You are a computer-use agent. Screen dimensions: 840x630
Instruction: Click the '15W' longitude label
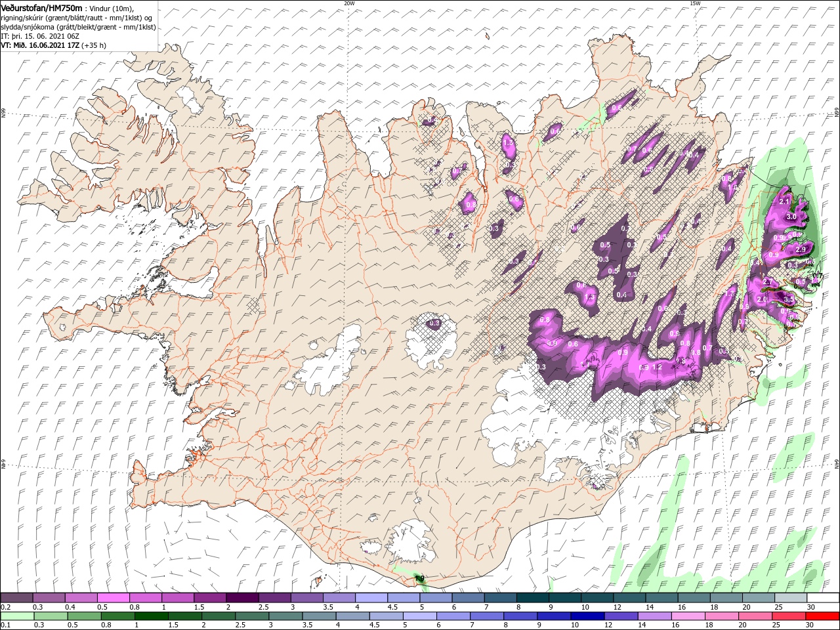click(x=694, y=3)
